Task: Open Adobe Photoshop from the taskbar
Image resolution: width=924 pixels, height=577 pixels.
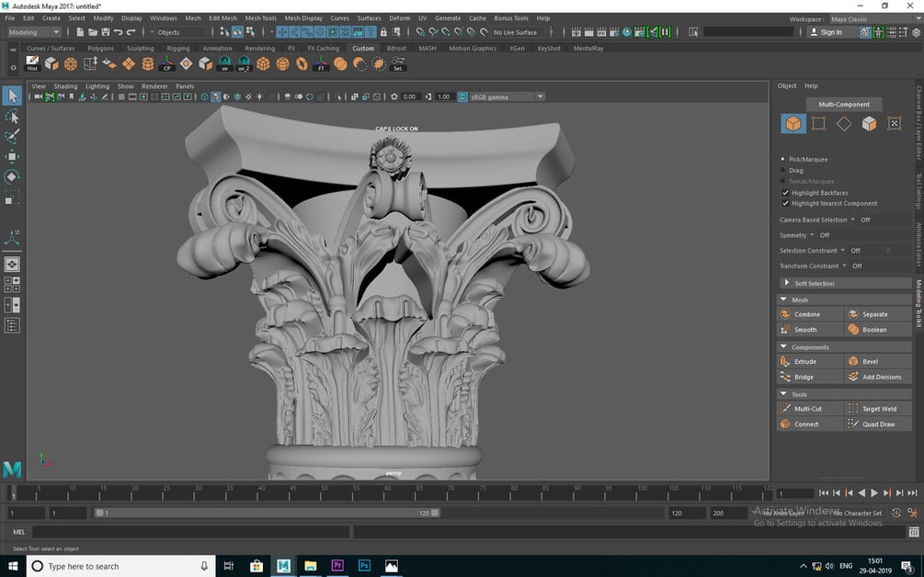Action: click(x=364, y=566)
